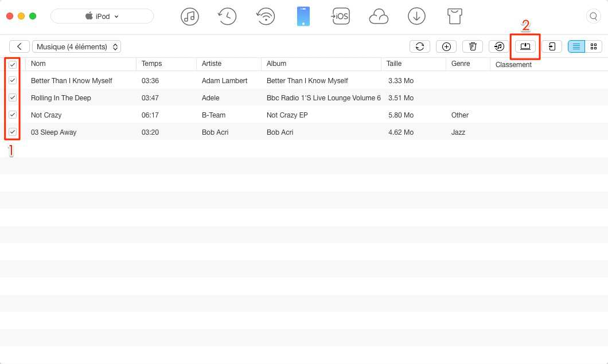Open the iCloud content icon
The width and height of the screenshot is (608, 364).
[x=379, y=17]
